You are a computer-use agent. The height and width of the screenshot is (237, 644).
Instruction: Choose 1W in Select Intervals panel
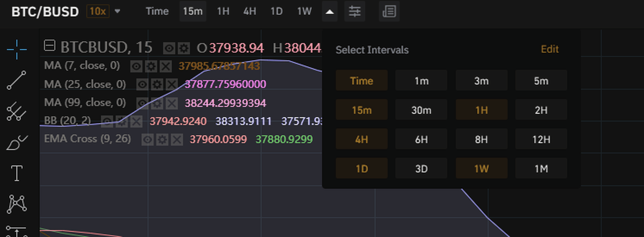(481, 168)
